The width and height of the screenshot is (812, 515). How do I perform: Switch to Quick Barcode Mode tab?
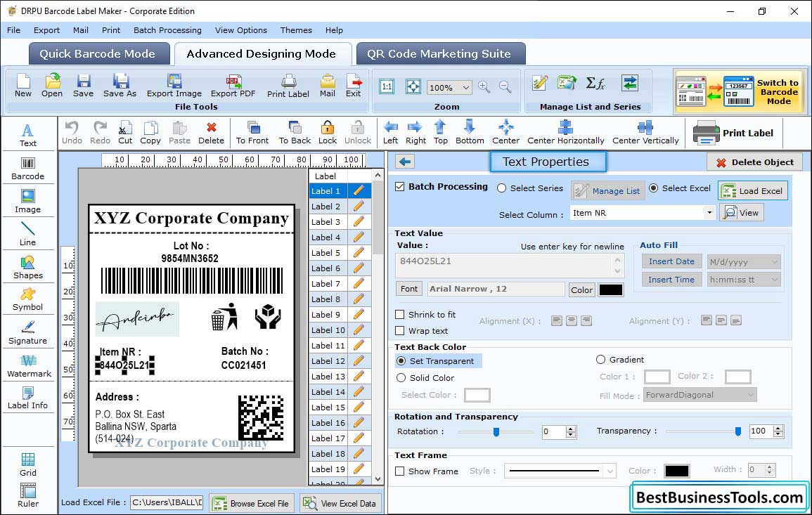[99, 54]
